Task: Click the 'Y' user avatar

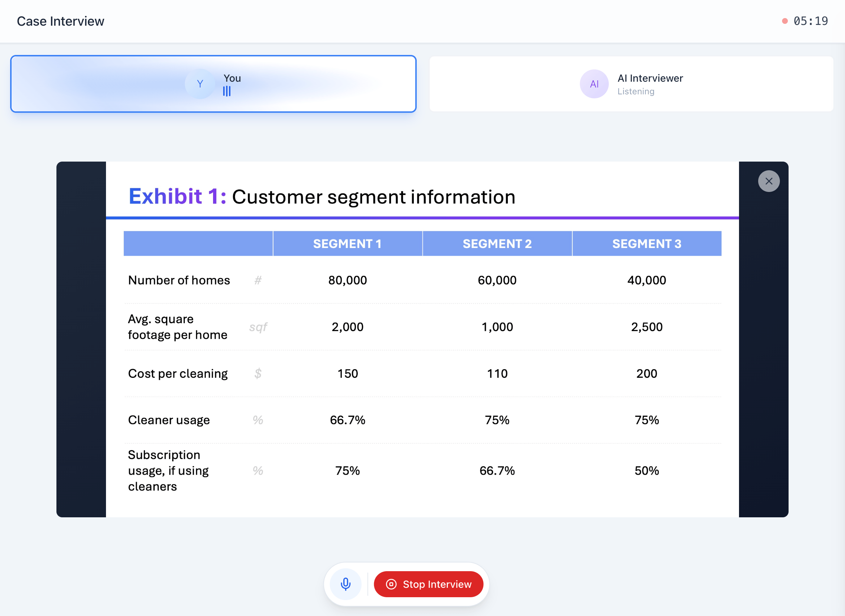Action: click(x=200, y=84)
